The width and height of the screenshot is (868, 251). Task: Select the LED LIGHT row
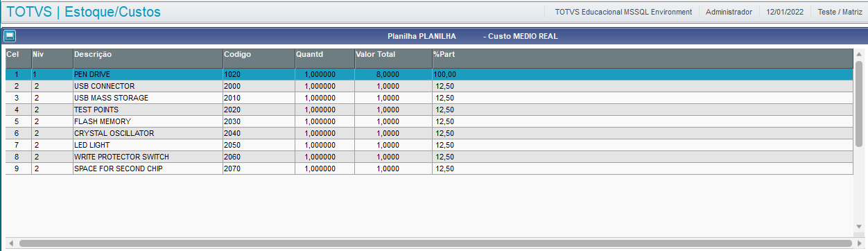coord(429,145)
